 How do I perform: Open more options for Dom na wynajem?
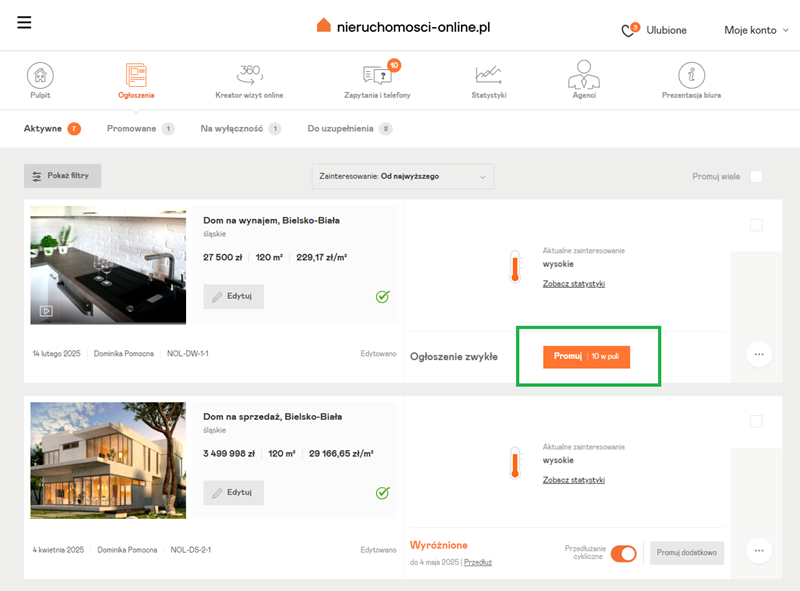pyautogui.click(x=759, y=354)
